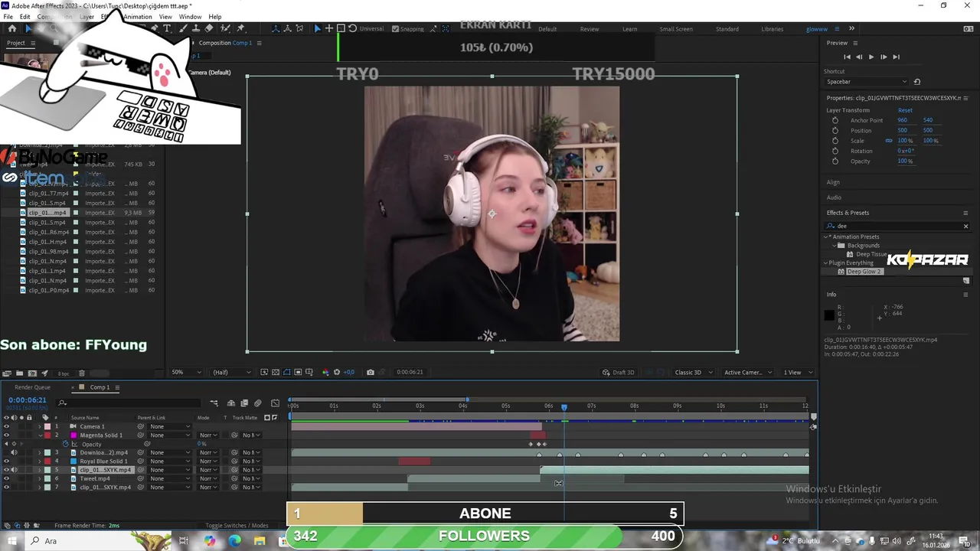The image size is (980, 551).
Task: Switch to the Render Queue tab
Action: click(x=32, y=387)
